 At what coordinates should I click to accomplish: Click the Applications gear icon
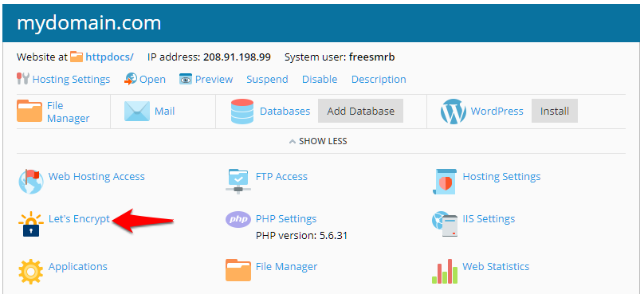[x=31, y=272]
